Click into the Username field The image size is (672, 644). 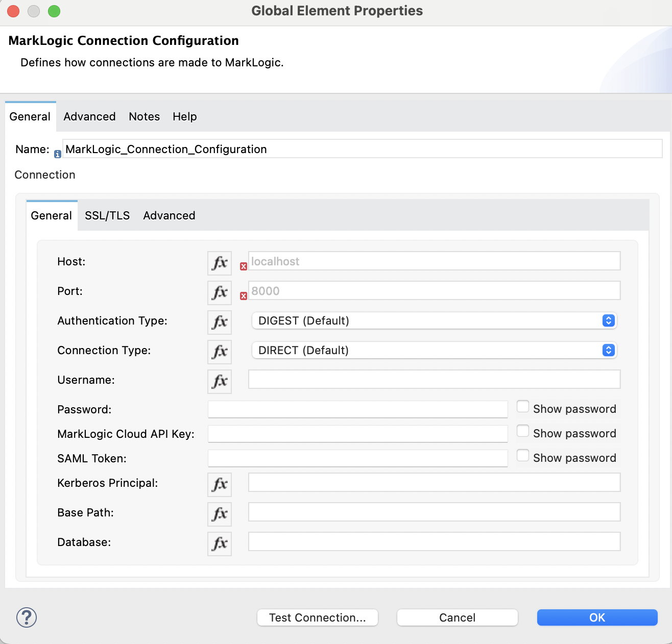pos(434,380)
